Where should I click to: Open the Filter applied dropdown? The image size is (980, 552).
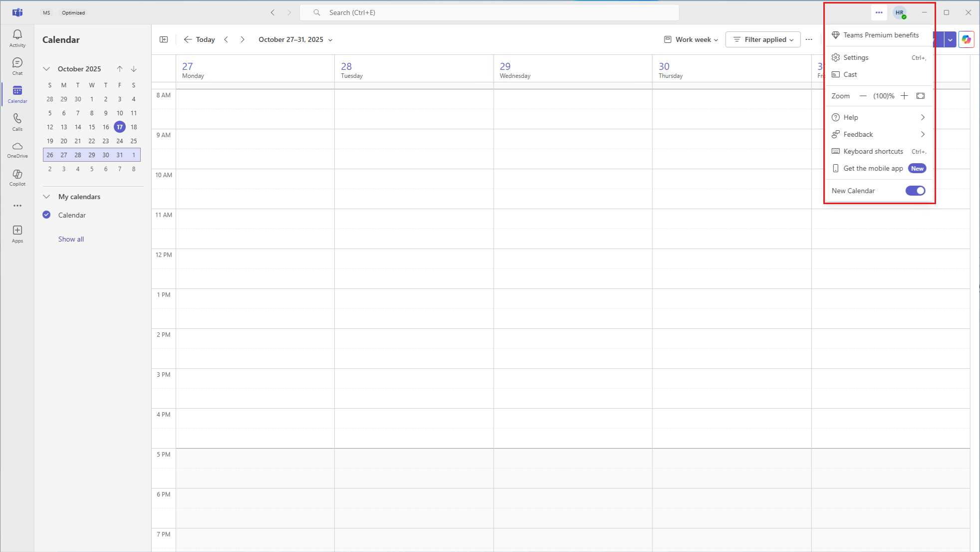pyautogui.click(x=763, y=39)
